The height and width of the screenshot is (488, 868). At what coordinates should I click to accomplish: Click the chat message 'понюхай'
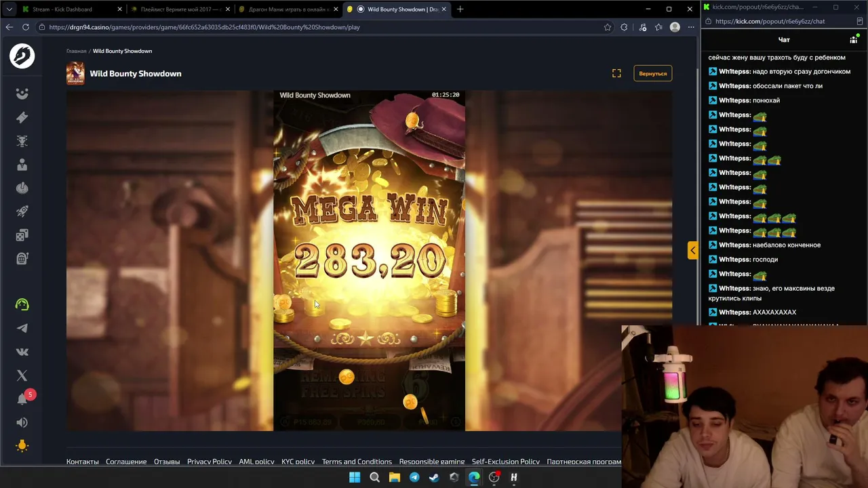click(x=766, y=100)
